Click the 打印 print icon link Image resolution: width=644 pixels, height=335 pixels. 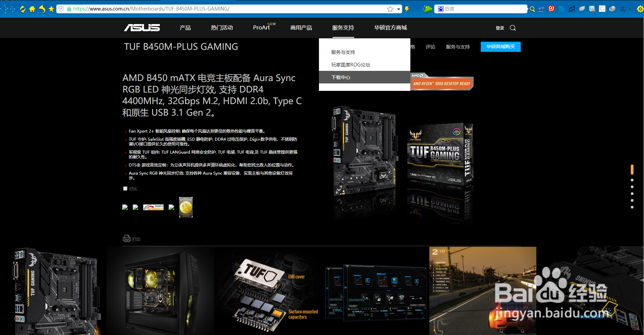[x=132, y=239]
